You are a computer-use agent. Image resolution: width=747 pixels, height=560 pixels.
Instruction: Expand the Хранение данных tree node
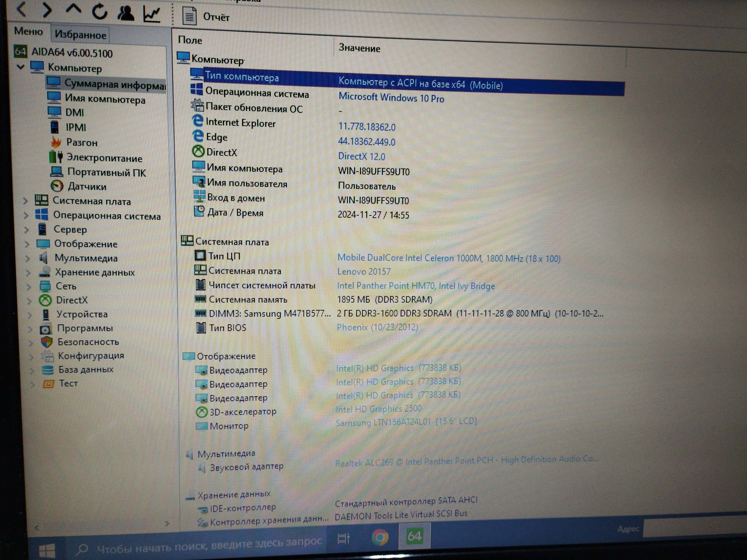tap(28, 272)
